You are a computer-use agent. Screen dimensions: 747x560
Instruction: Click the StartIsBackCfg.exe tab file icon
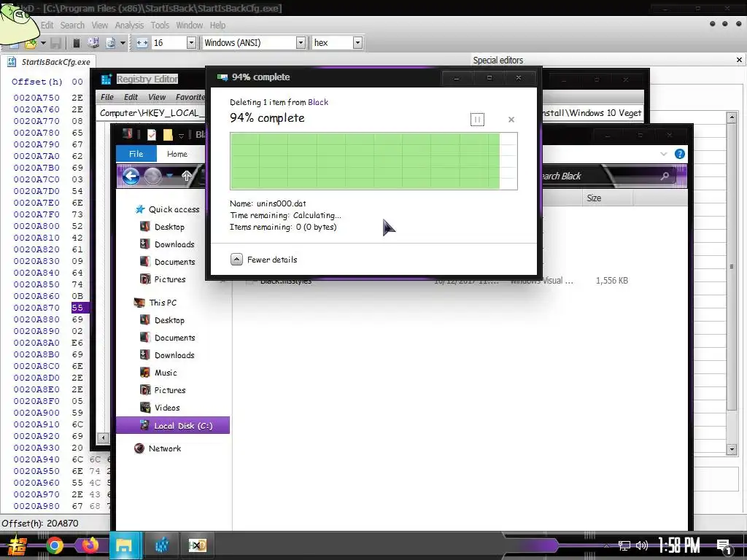pos(12,62)
